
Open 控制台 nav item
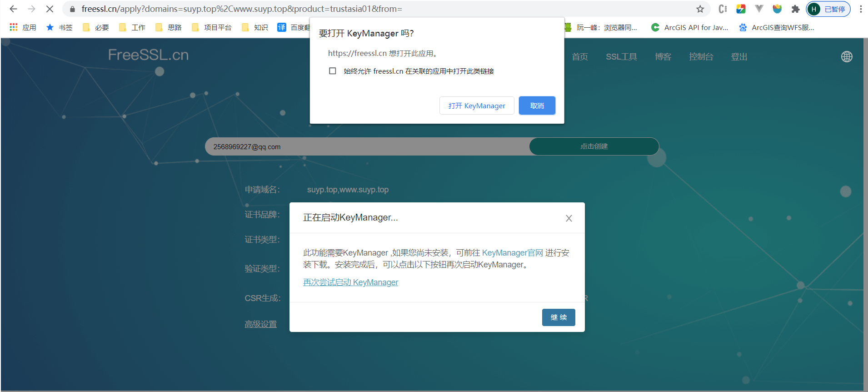tap(701, 57)
